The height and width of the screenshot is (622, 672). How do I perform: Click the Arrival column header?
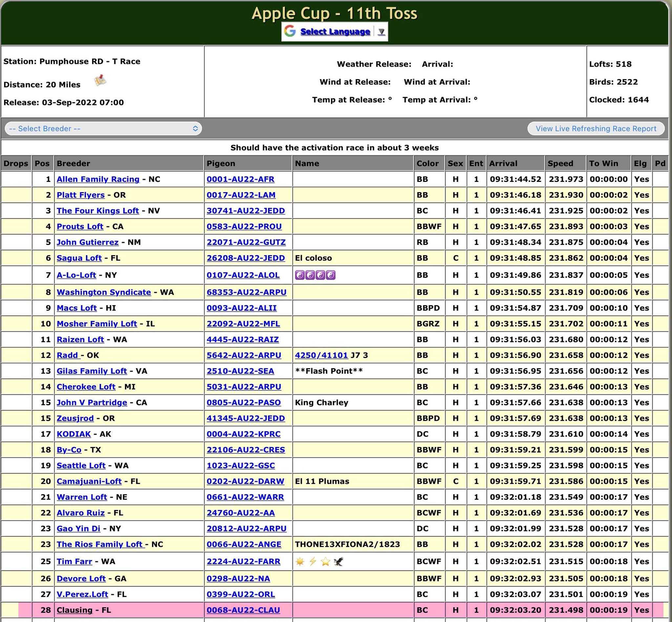[x=503, y=163]
